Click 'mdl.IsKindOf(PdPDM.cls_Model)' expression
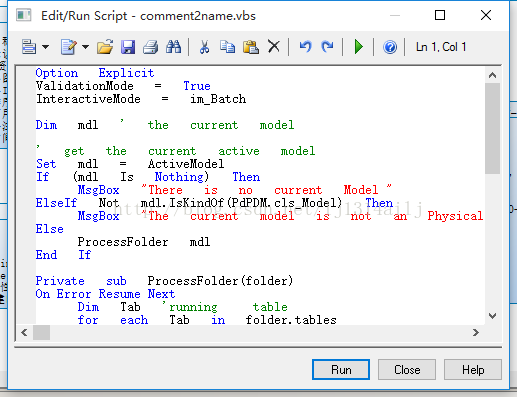Image resolution: width=517 pixels, height=397 pixels. point(241,203)
